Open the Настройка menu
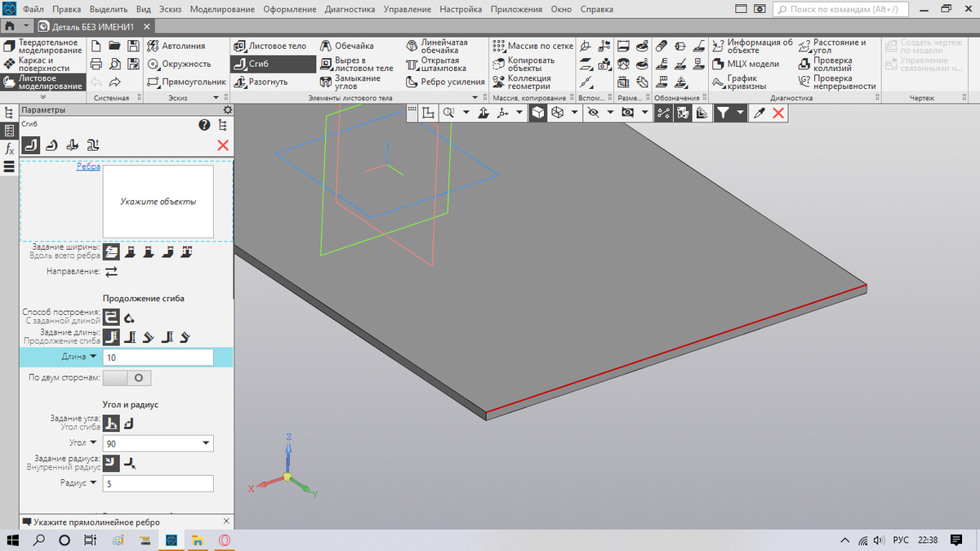The width and height of the screenshot is (980, 551). (x=461, y=10)
